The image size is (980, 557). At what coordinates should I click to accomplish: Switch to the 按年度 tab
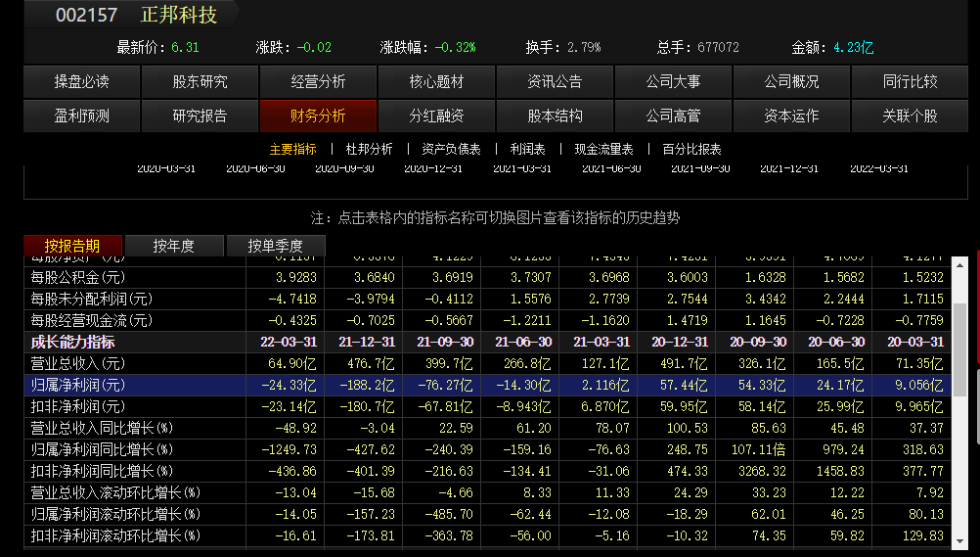pyautogui.click(x=174, y=246)
